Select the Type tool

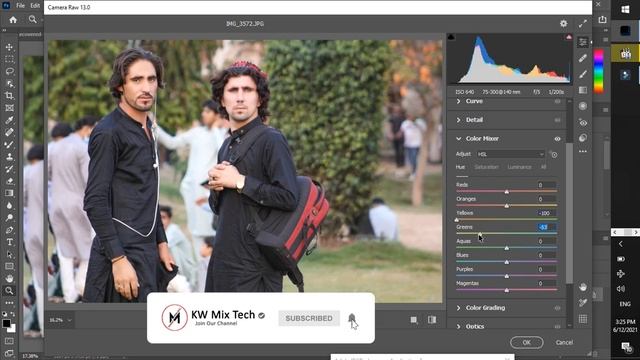(x=9, y=242)
